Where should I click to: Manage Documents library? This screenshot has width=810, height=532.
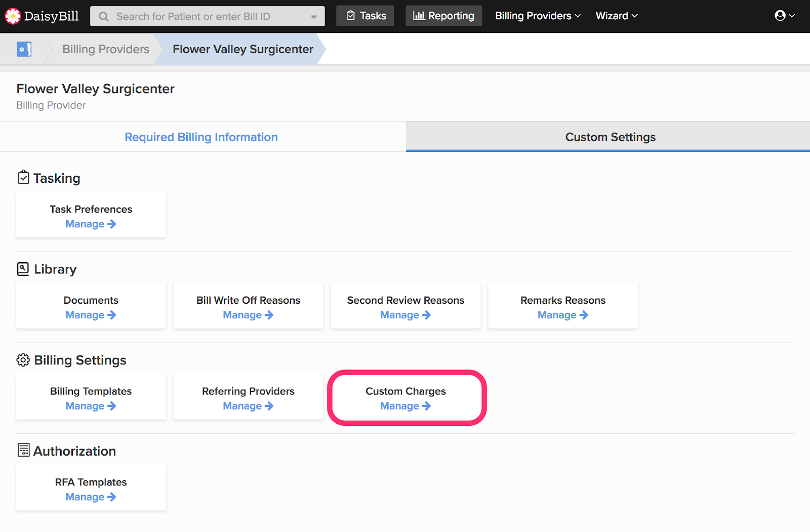91,315
